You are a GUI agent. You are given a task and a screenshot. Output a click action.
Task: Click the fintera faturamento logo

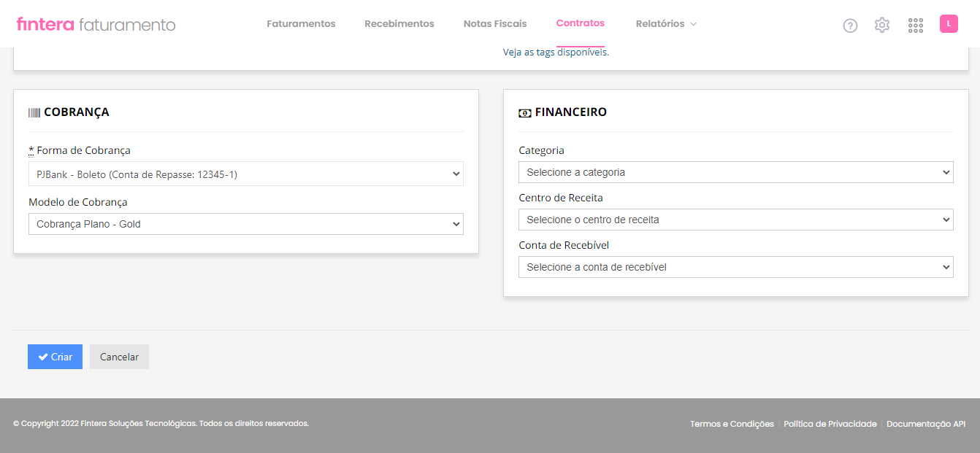[93, 23]
